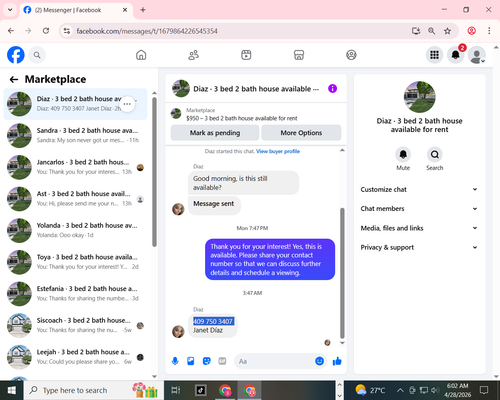This screenshot has width=500, height=400.
Task: Open the account profile avatar menu
Action: pos(477,55)
